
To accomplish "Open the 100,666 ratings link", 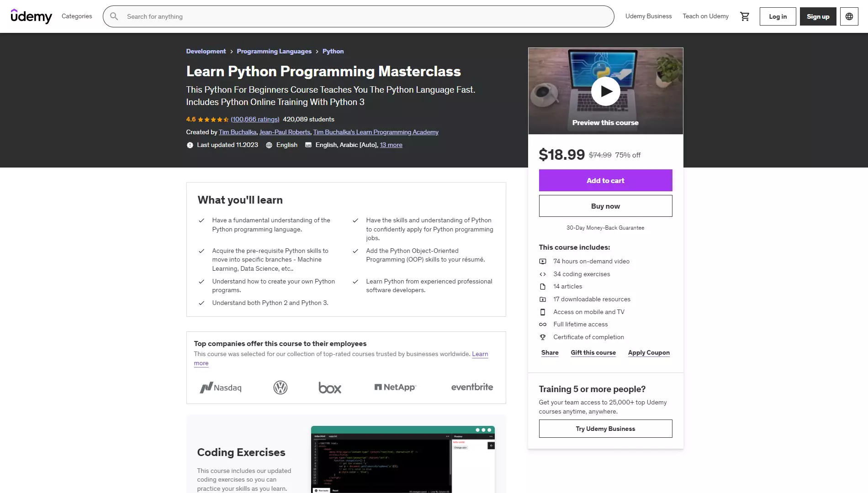I will 255,120.
